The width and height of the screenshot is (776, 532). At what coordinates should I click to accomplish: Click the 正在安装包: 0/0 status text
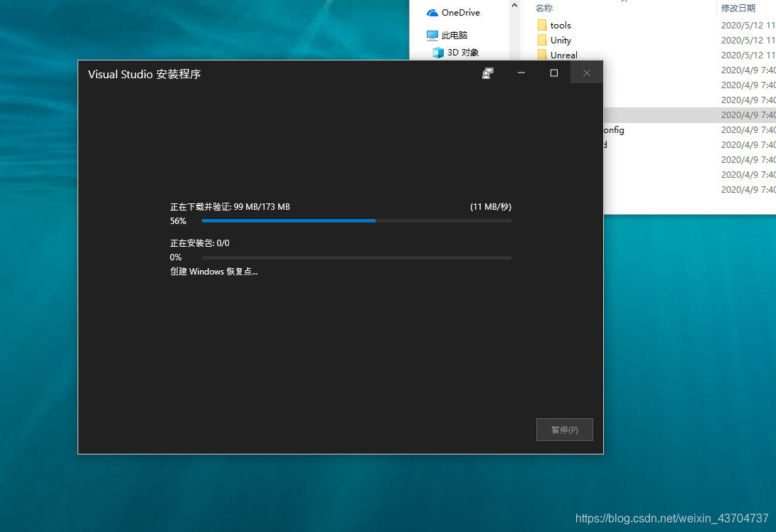199,243
